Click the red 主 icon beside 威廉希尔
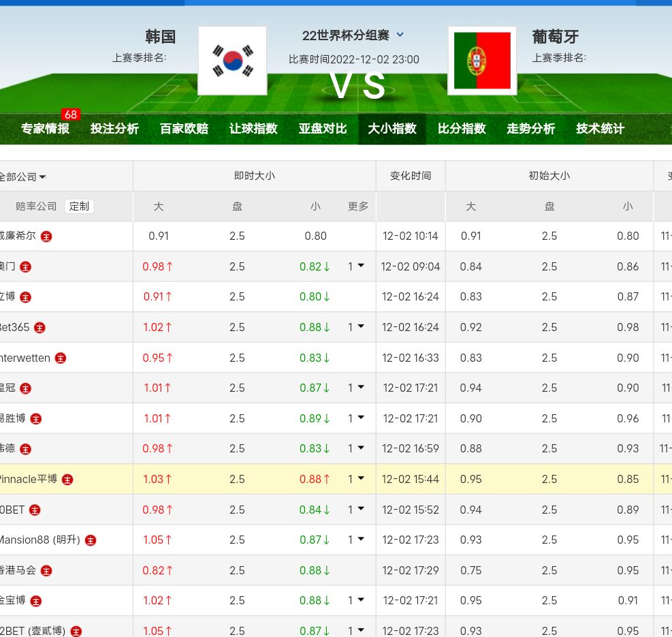Screen dimensions: 672x637 click(46, 236)
